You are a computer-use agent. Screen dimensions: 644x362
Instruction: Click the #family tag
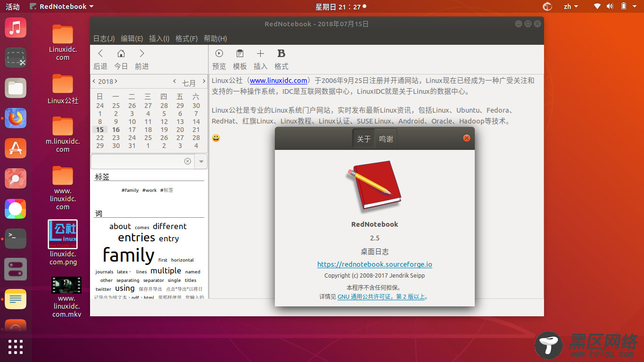pyautogui.click(x=130, y=190)
